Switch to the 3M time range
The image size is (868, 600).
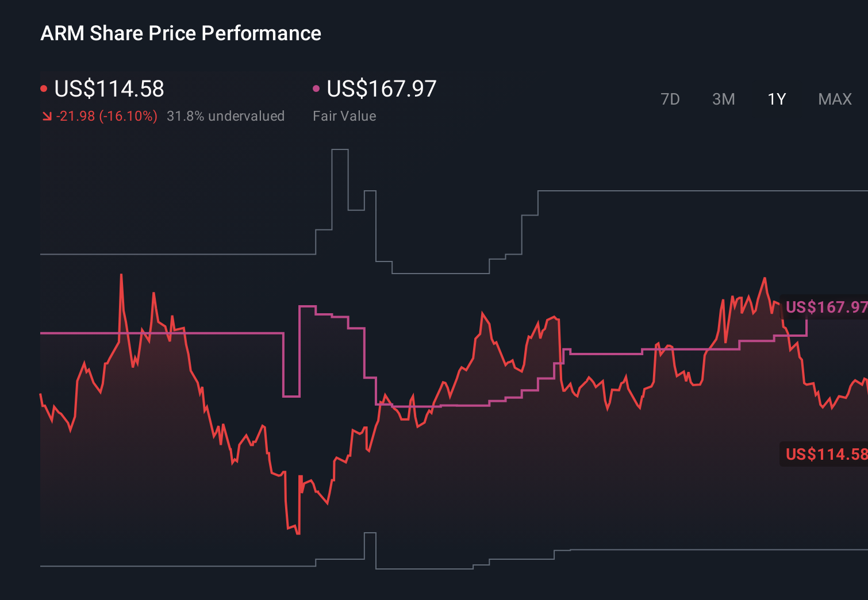coord(723,99)
